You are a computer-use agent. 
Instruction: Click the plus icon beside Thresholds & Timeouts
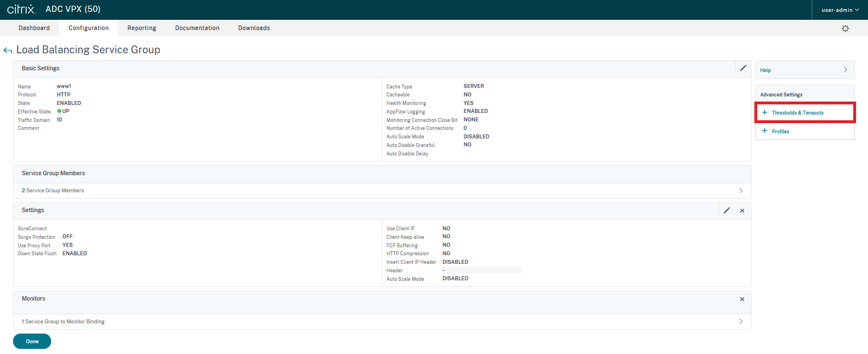(x=764, y=113)
